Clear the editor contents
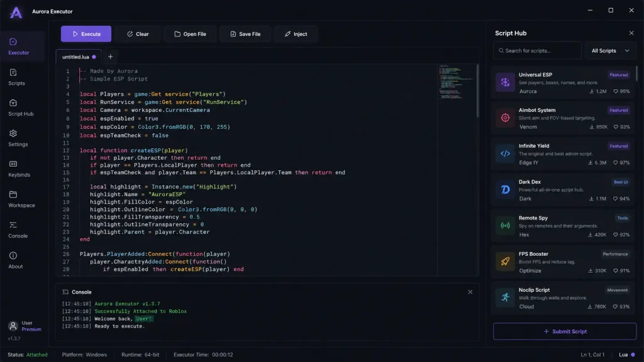The height and width of the screenshot is (362, 644). coord(138,34)
